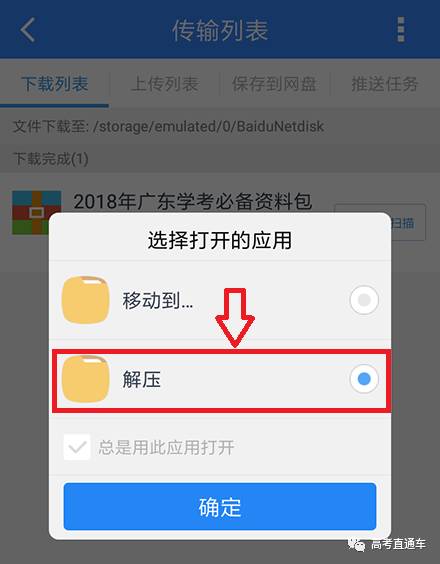Open the 保存到网盘 tab

274,84
